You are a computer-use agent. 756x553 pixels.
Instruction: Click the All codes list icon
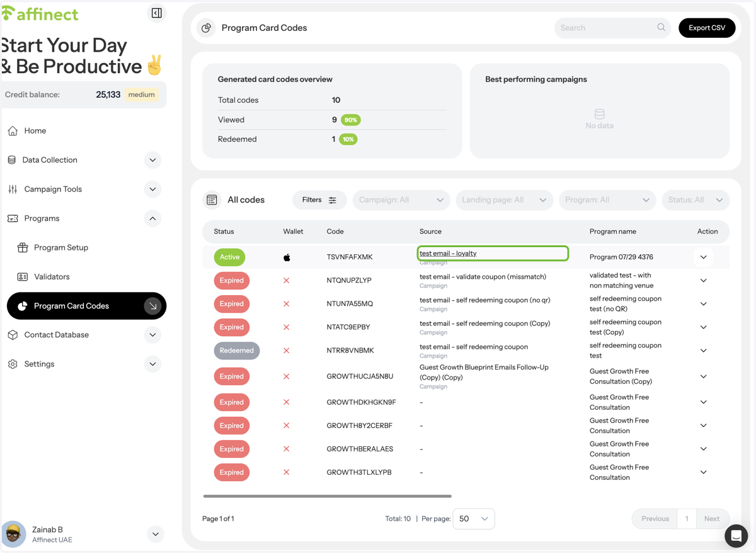point(212,200)
